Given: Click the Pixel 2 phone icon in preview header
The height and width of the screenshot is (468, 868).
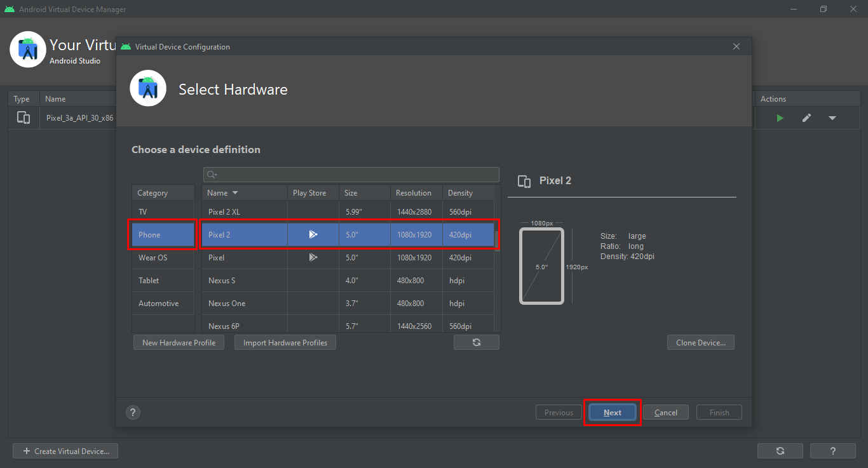Looking at the screenshot, I should [524, 181].
